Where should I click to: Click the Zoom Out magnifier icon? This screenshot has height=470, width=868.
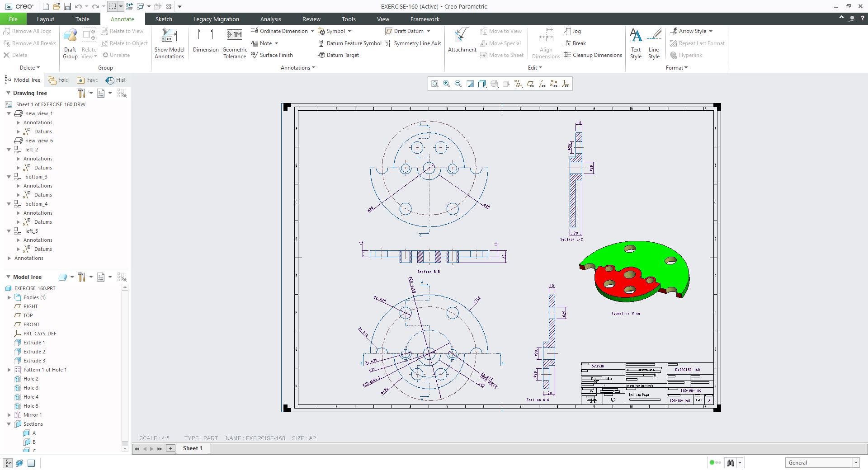pos(458,84)
